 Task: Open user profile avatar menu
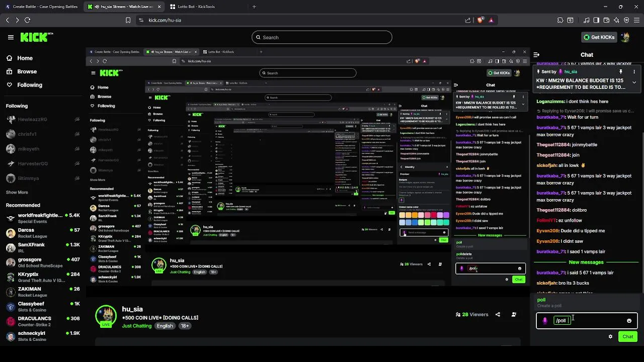(625, 37)
